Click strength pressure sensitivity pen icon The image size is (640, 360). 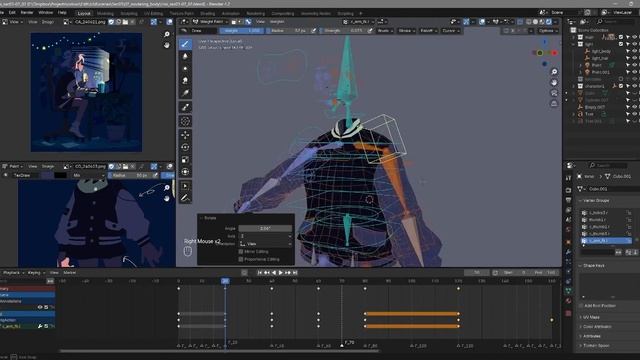click(370, 31)
